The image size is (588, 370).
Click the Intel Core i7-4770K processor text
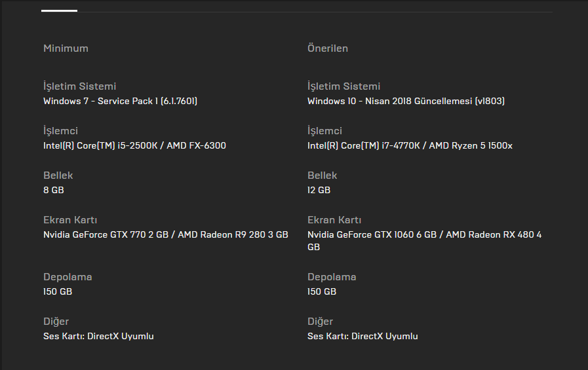click(410, 145)
